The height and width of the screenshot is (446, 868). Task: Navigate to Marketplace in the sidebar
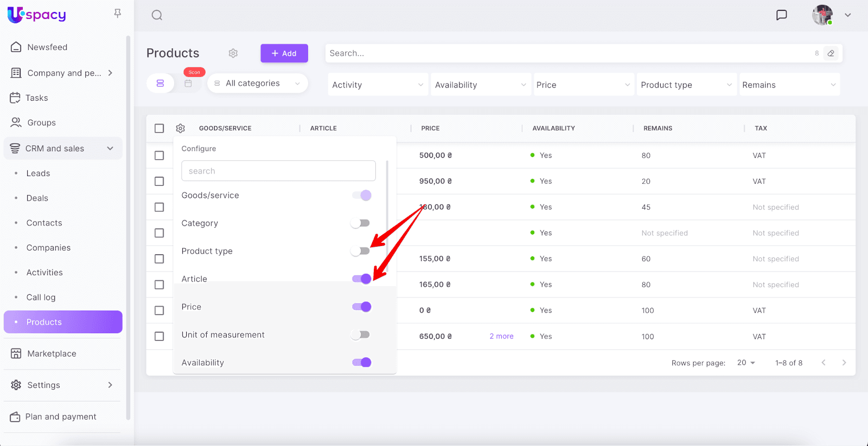52,354
